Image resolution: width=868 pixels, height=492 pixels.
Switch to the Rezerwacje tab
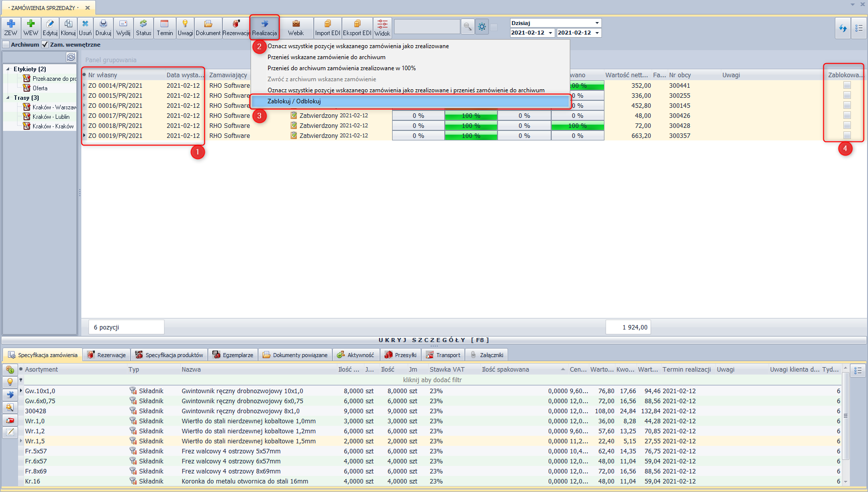107,355
